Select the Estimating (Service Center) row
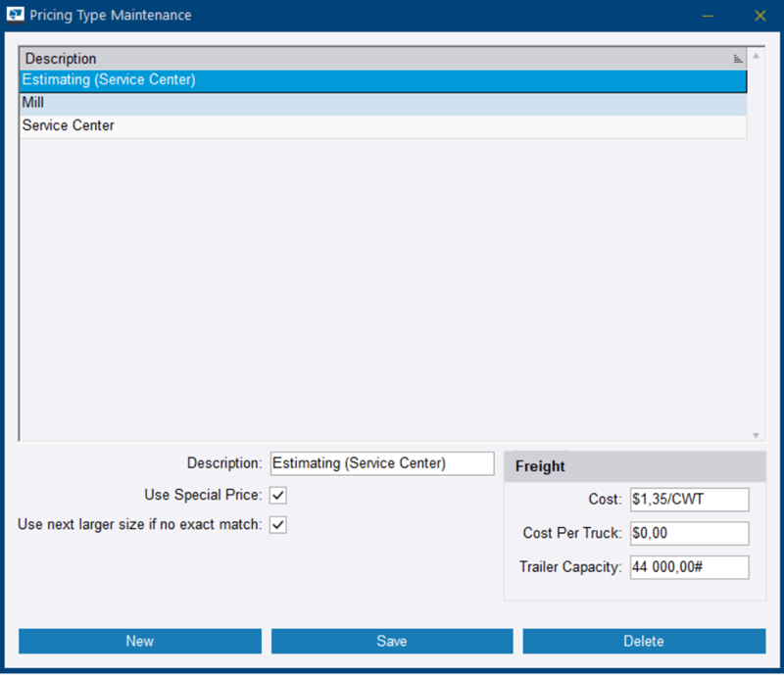This screenshot has width=784, height=675. click(x=196, y=80)
